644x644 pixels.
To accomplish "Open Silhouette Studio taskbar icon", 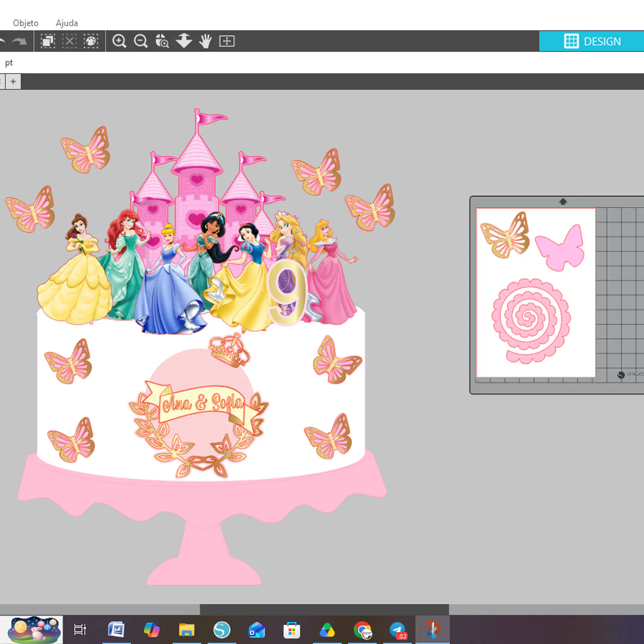I will (222, 630).
